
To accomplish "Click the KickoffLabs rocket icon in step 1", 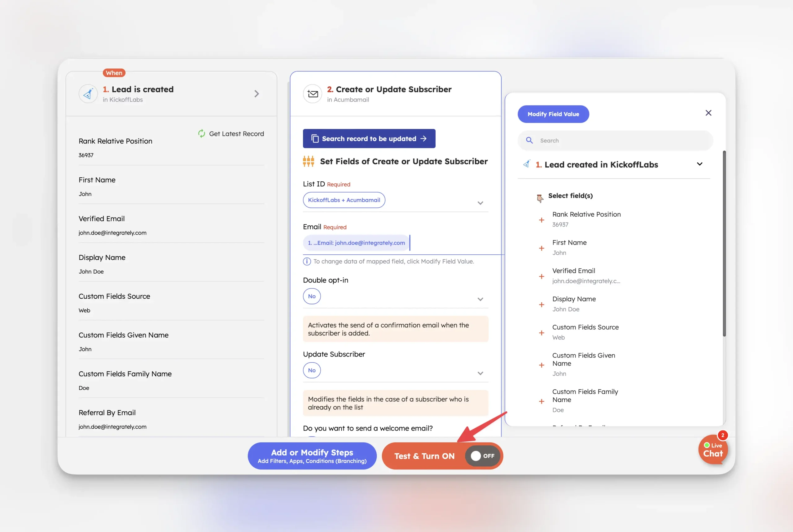I will tap(88, 94).
